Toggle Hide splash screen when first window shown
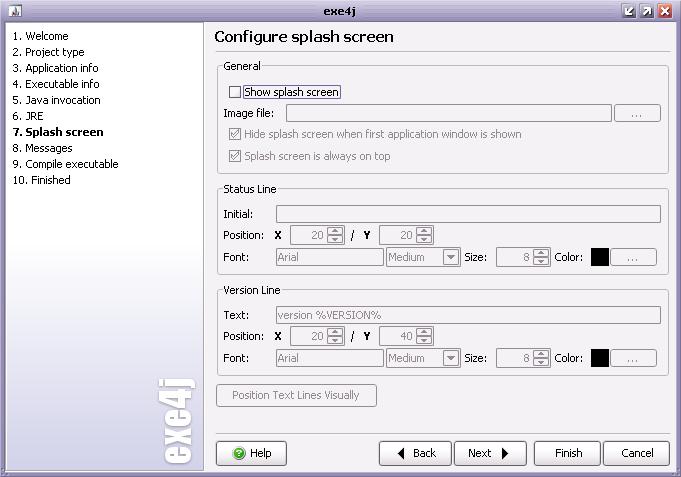 click(235, 134)
